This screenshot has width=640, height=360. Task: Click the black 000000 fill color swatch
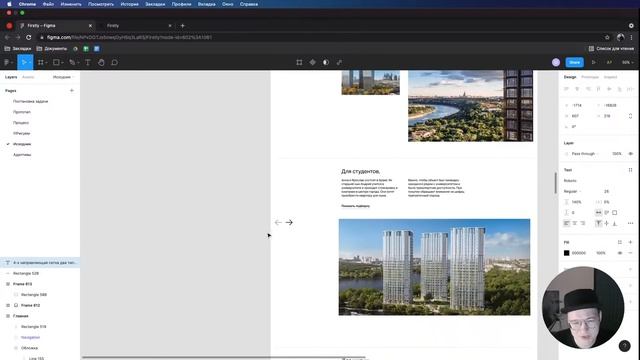point(567,253)
